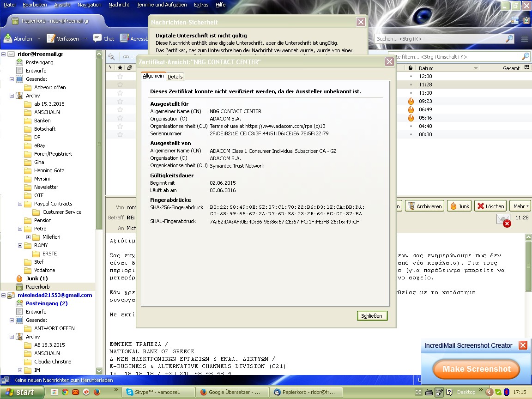Click the Schließen button
The height and width of the screenshot is (399, 532).
[372, 316]
